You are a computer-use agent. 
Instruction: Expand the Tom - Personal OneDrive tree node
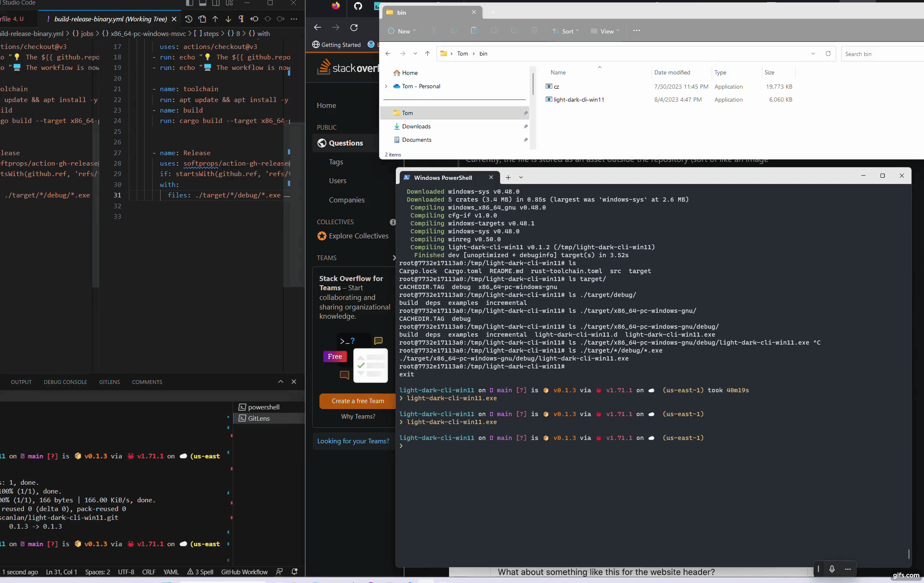pyautogui.click(x=386, y=86)
